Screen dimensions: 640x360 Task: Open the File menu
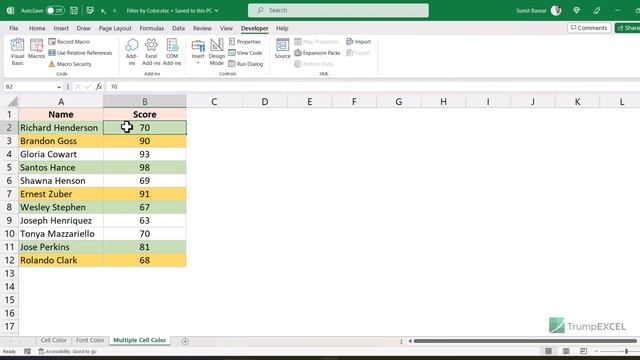pyautogui.click(x=13, y=28)
